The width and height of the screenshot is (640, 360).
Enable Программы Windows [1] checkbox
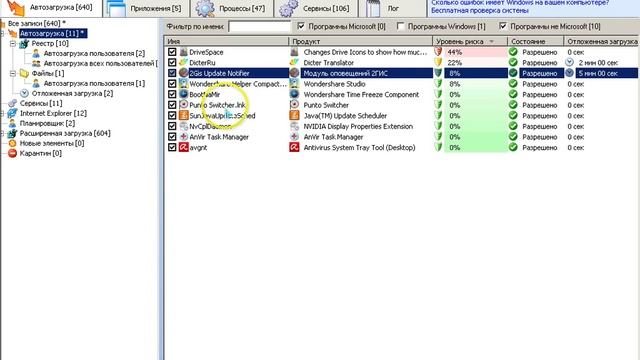pyautogui.click(x=400, y=26)
